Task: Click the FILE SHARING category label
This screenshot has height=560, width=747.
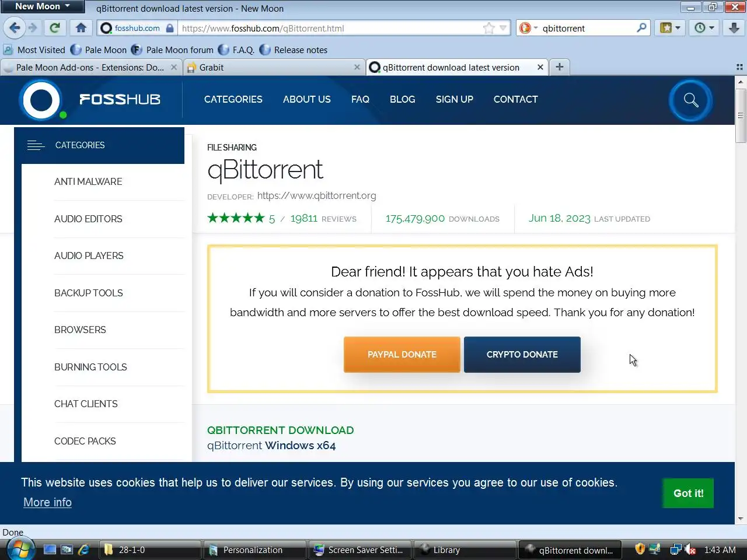Action: click(x=232, y=148)
